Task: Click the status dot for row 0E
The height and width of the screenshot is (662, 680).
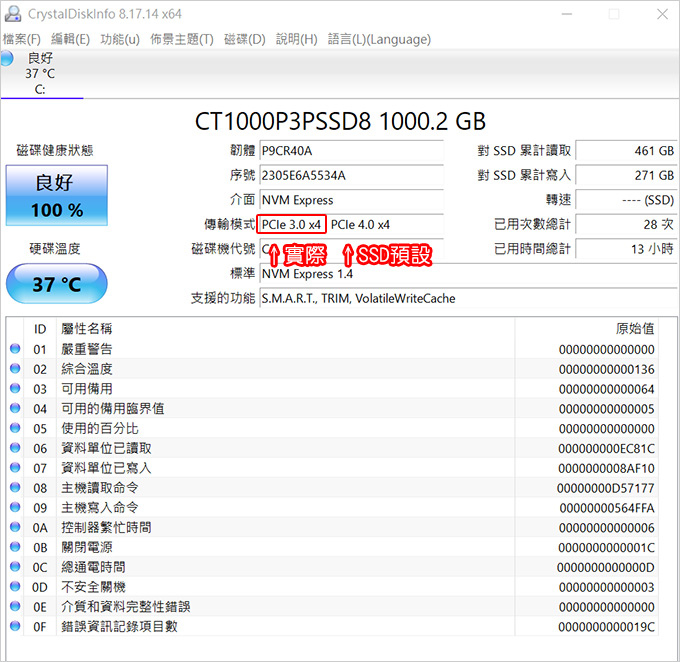Action: pyautogui.click(x=15, y=606)
